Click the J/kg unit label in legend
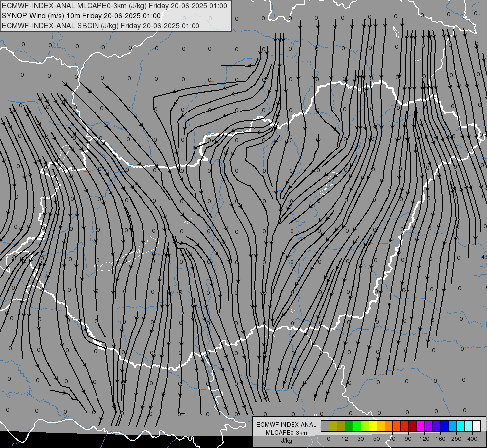This screenshot has height=448, width=487. tap(286, 441)
